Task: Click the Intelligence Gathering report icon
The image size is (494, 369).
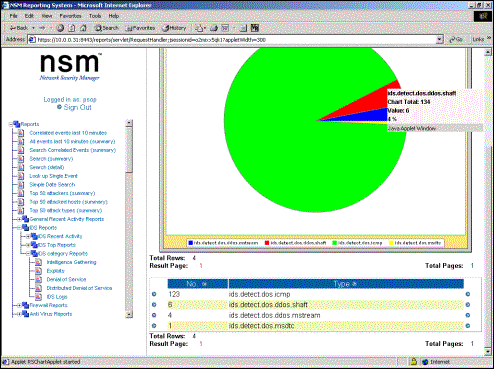Action: point(38,262)
